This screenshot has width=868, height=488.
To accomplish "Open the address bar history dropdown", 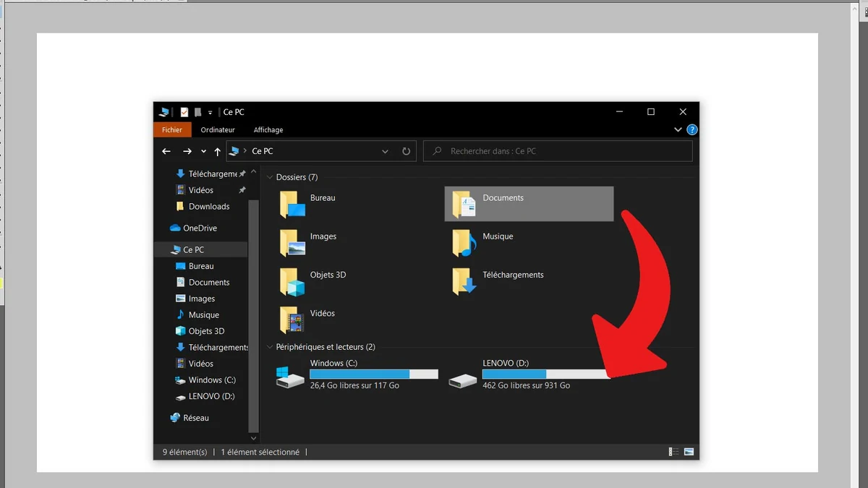I will coord(386,151).
